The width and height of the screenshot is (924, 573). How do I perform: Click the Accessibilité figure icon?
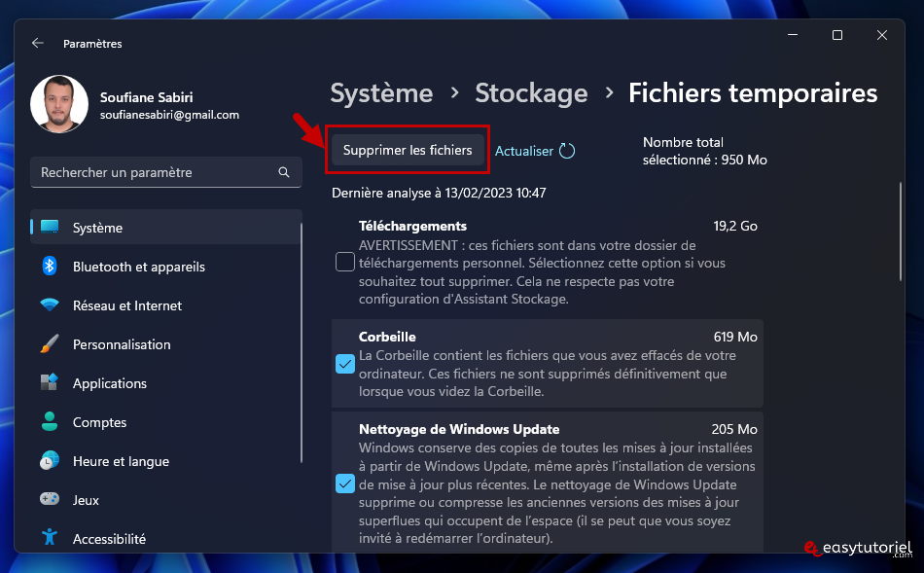pyautogui.click(x=50, y=537)
